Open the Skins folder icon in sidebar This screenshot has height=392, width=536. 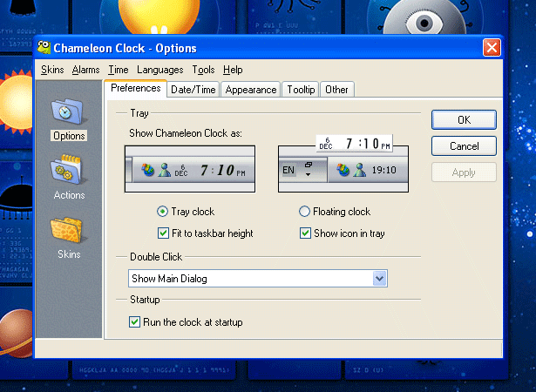click(67, 230)
